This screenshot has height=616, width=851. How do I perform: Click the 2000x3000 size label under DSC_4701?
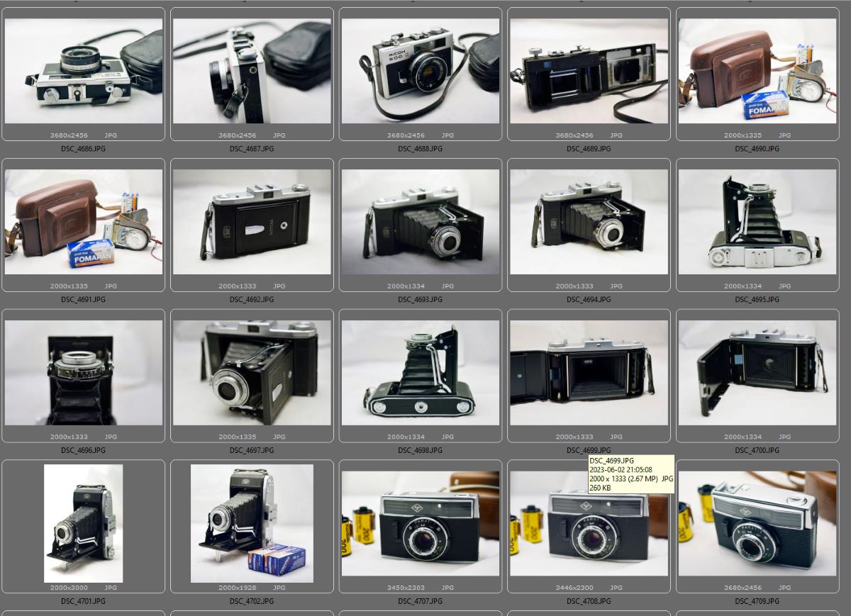tap(69, 588)
